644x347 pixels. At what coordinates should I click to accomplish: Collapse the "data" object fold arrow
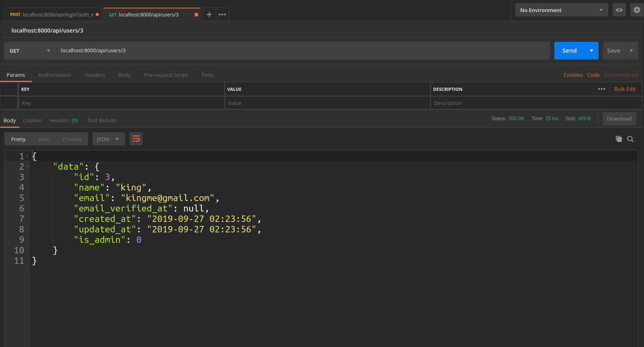pos(27,166)
